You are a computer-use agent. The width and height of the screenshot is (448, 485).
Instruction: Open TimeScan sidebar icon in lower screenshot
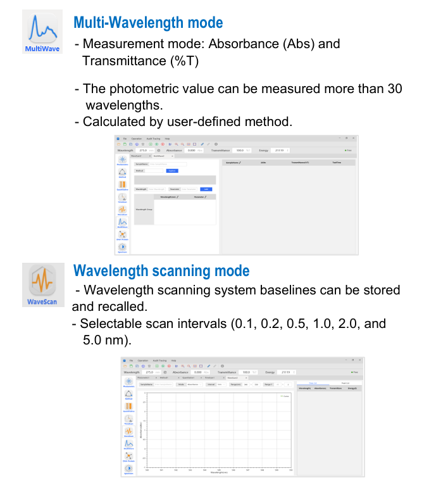pyautogui.click(x=128, y=418)
